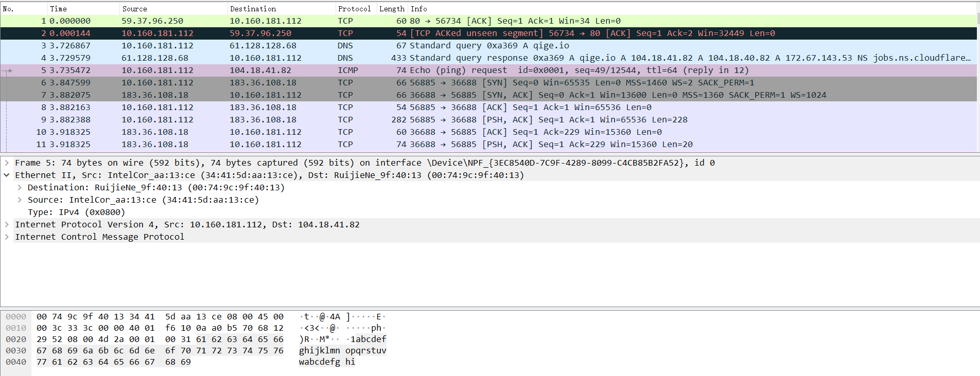Viewport: 980px width, 376px height.
Task: Click ASCII text 'ghijklmn opqrstuv'
Action: pyautogui.click(x=343, y=351)
